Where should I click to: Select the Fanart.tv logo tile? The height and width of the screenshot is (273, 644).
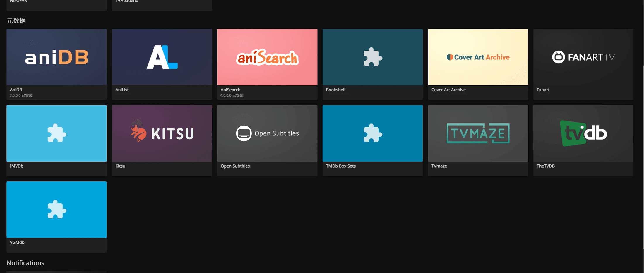(x=583, y=57)
